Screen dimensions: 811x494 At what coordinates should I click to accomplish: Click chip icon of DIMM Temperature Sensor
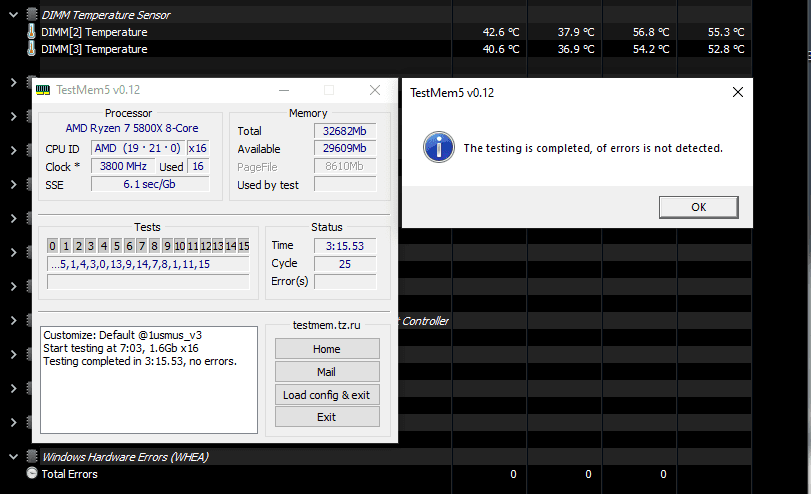click(x=32, y=14)
